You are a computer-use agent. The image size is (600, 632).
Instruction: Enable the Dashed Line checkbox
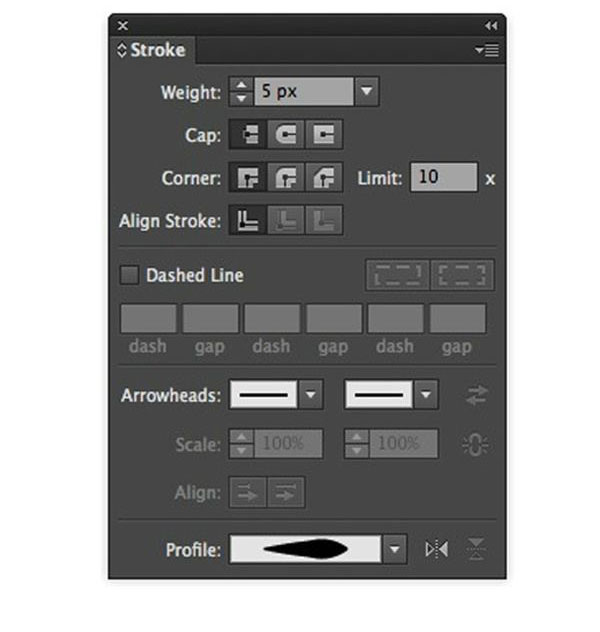[x=129, y=275]
